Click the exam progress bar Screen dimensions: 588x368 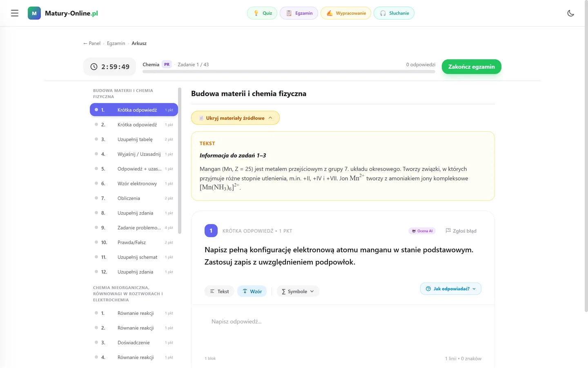[289, 72]
